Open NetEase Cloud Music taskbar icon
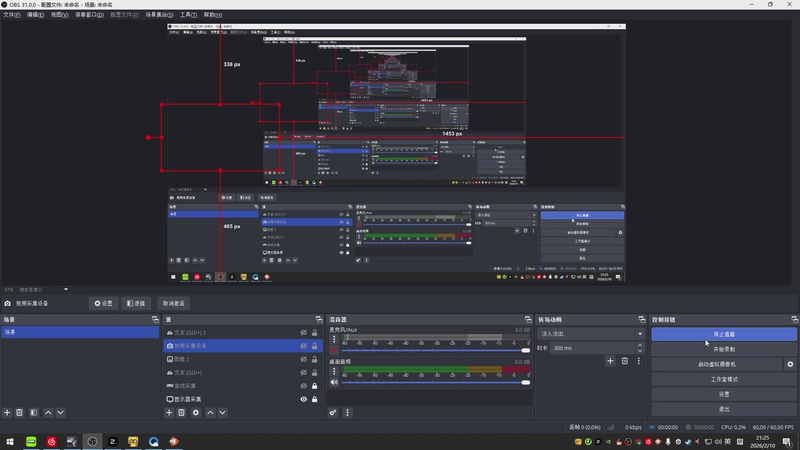800x450 pixels. coord(52,441)
